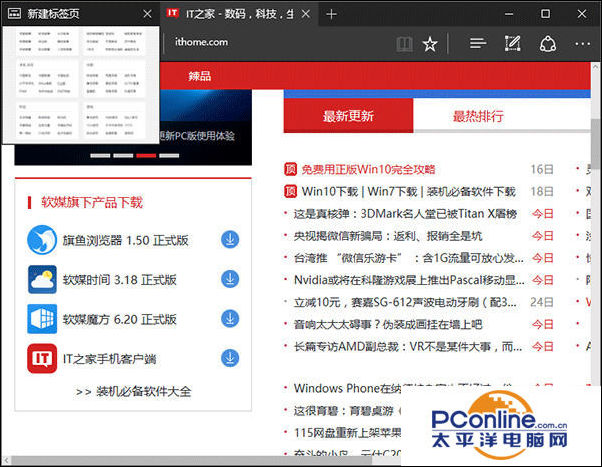Click the red 顶 badge beside Win10下载
This screenshot has width=602, height=467.
[x=290, y=191]
